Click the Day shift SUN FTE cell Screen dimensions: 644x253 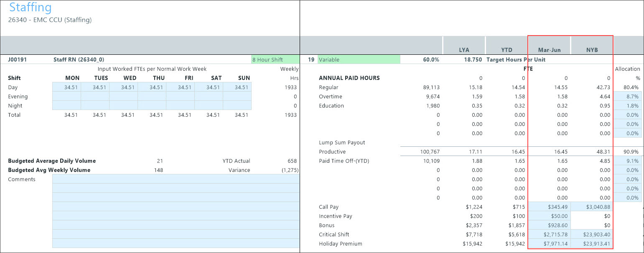pyautogui.click(x=237, y=87)
